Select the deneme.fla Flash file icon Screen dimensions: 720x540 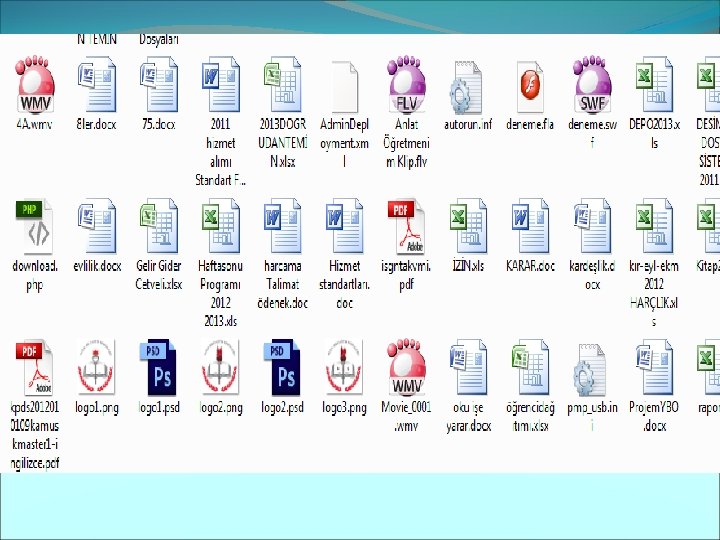click(530, 87)
